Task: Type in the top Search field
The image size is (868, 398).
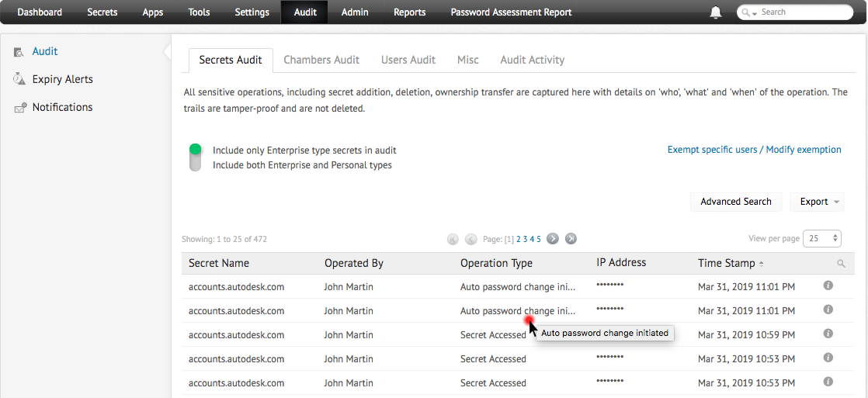Action: coord(804,12)
